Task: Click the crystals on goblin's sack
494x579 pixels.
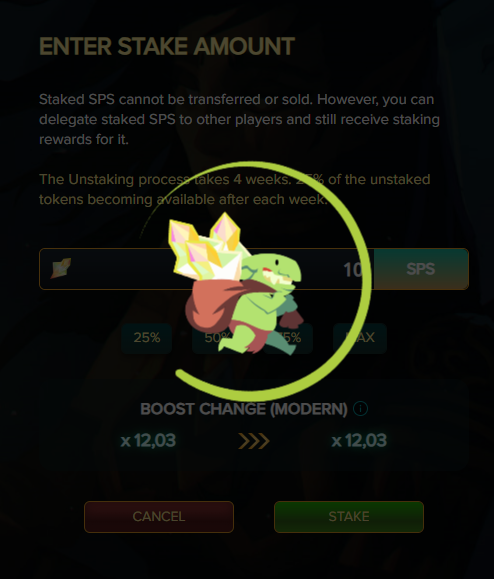Action: click(x=209, y=247)
